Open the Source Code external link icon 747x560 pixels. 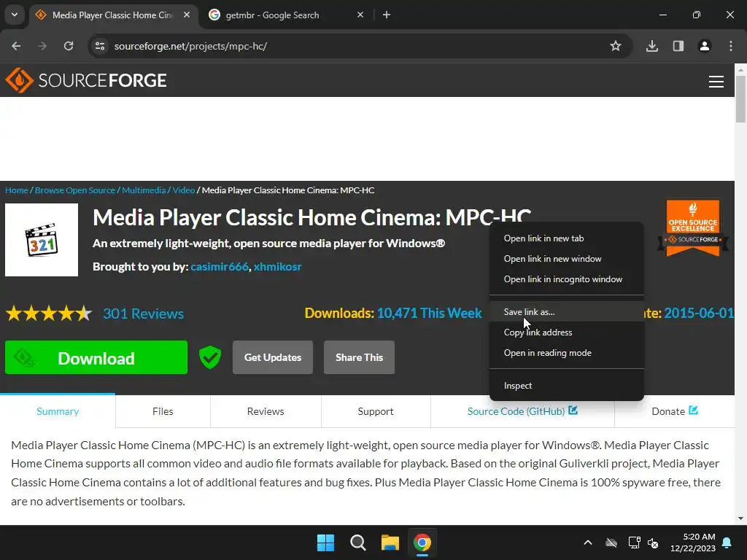click(573, 410)
